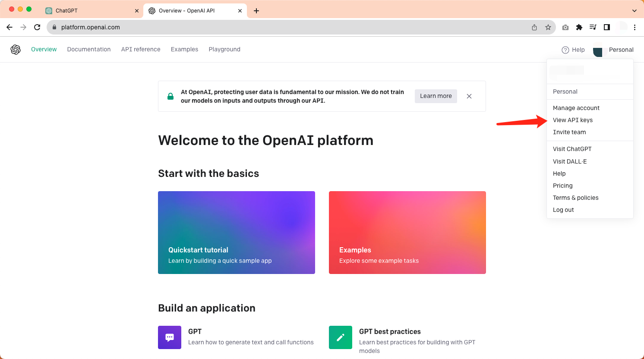Image resolution: width=644 pixels, height=359 pixels.
Task: Choose Help in the account dropdown menu
Action: tap(590, 174)
